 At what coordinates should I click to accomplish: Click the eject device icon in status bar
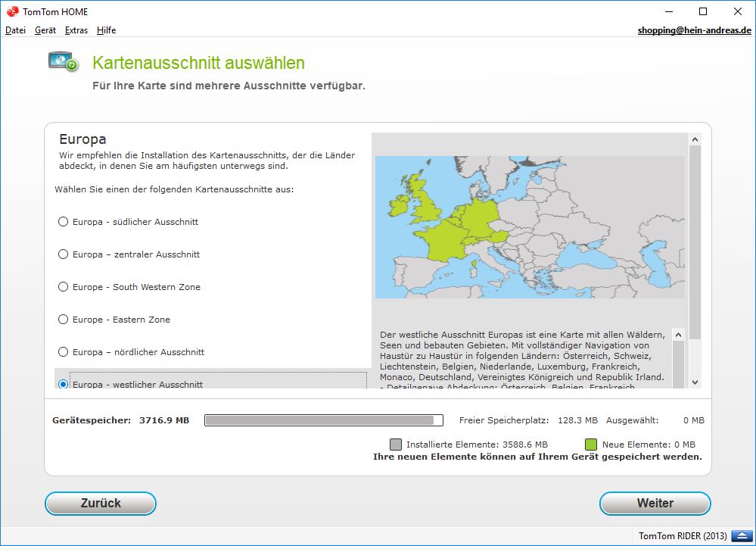(x=739, y=536)
